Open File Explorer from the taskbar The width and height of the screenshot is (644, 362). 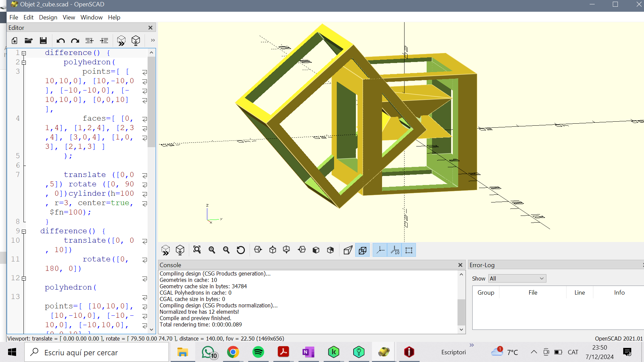tap(183, 352)
